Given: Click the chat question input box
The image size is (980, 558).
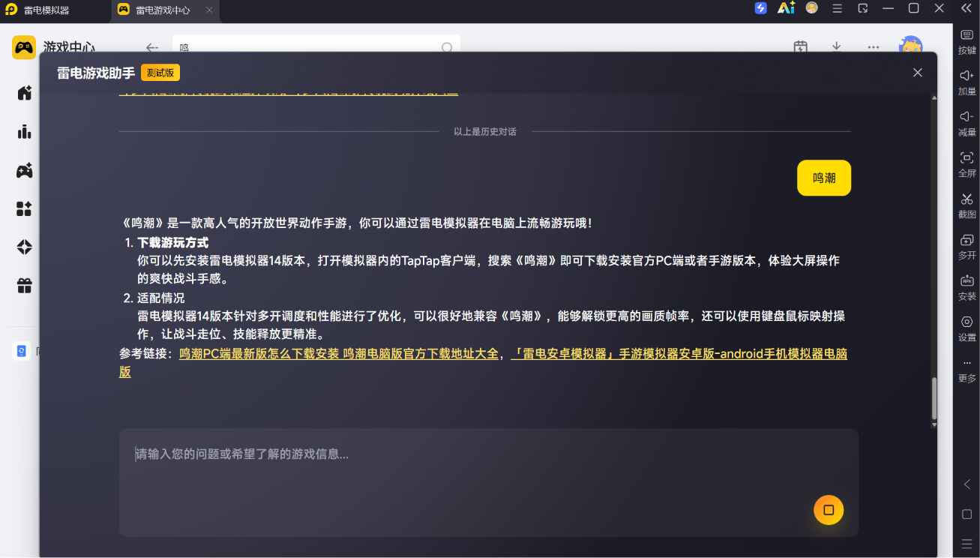Looking at the screenshot, I should coord(488,482).
